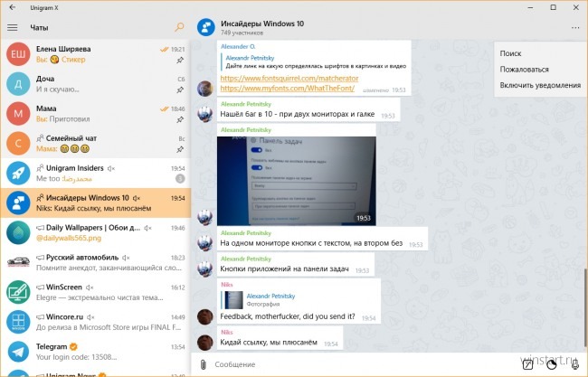Open the Unigram Insiders chat
Screen dimensions: 588x377
click(x=96, y=174)
